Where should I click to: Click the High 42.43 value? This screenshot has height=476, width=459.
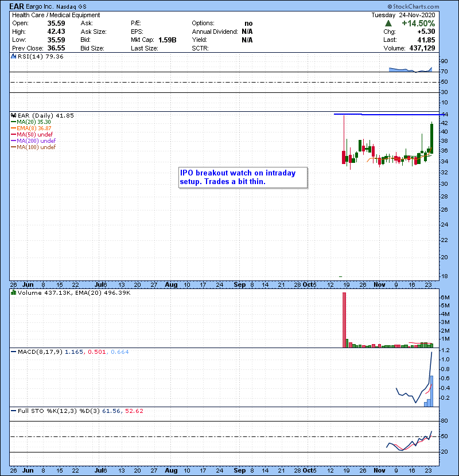click(x=56, y=32)
